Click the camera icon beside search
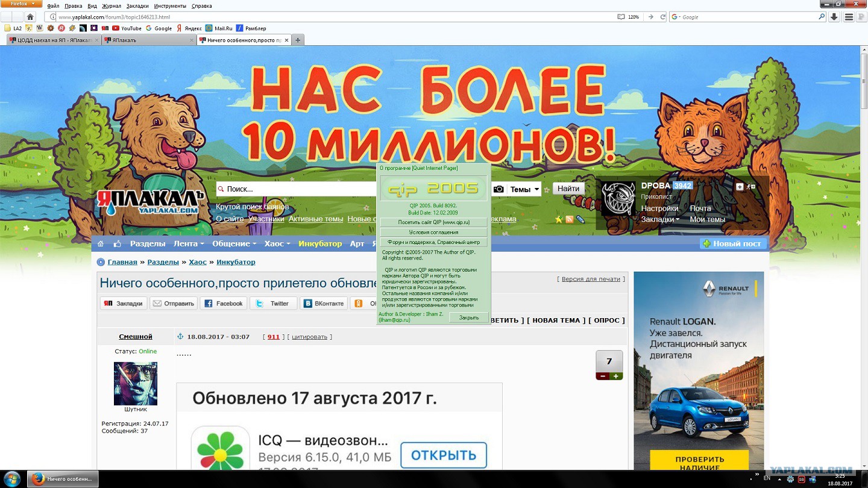 (x=498, y=189)
